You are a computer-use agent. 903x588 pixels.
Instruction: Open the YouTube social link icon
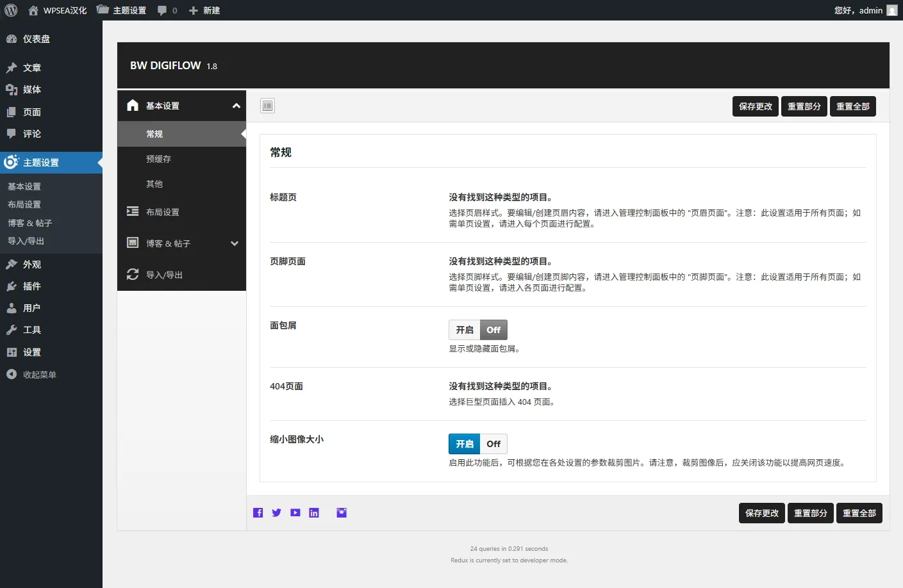pos(295,512)
